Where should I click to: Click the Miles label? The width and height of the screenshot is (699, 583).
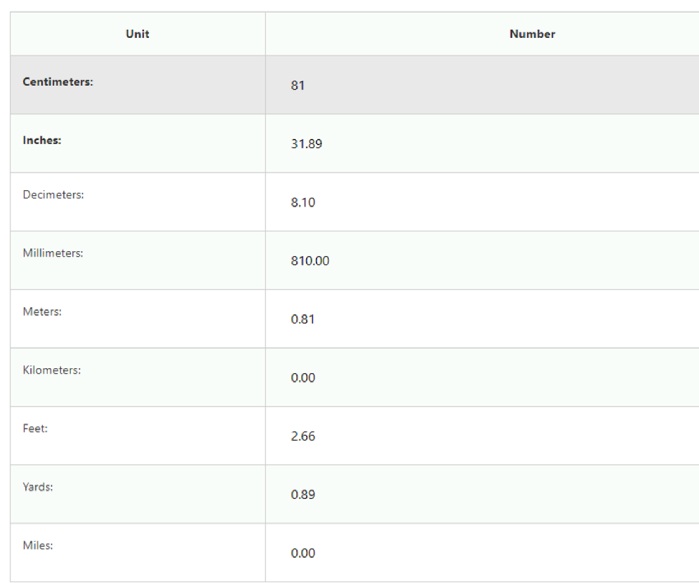tap(37, 545)
